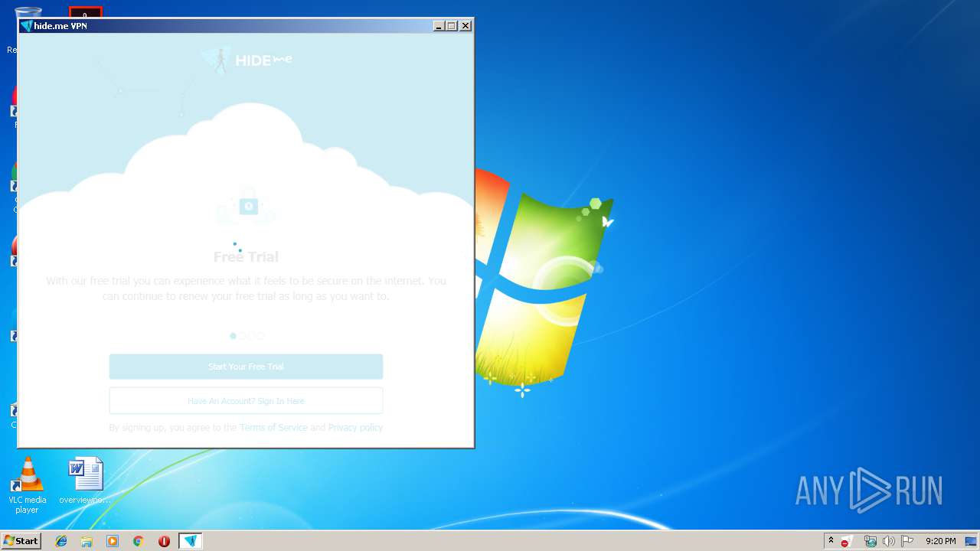Launch Internet Explorer from the taskbar
The width and height of the screenshot is (980, 551).
point(61,541)
